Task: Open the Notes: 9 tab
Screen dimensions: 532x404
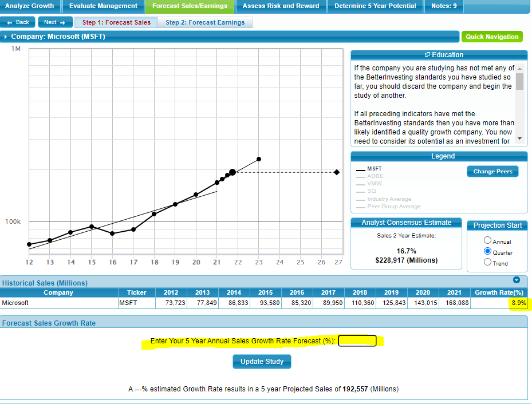Action: (444, 6)
